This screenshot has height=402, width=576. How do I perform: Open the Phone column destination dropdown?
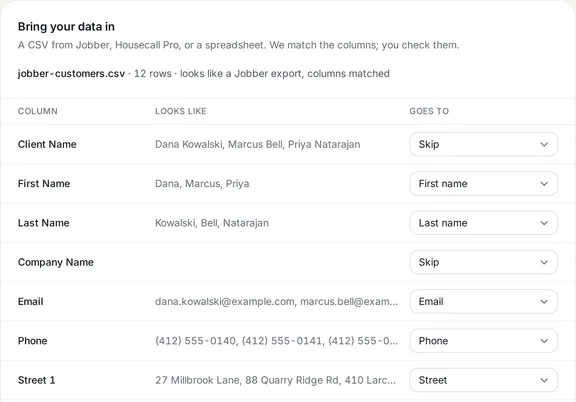(483, 341)
